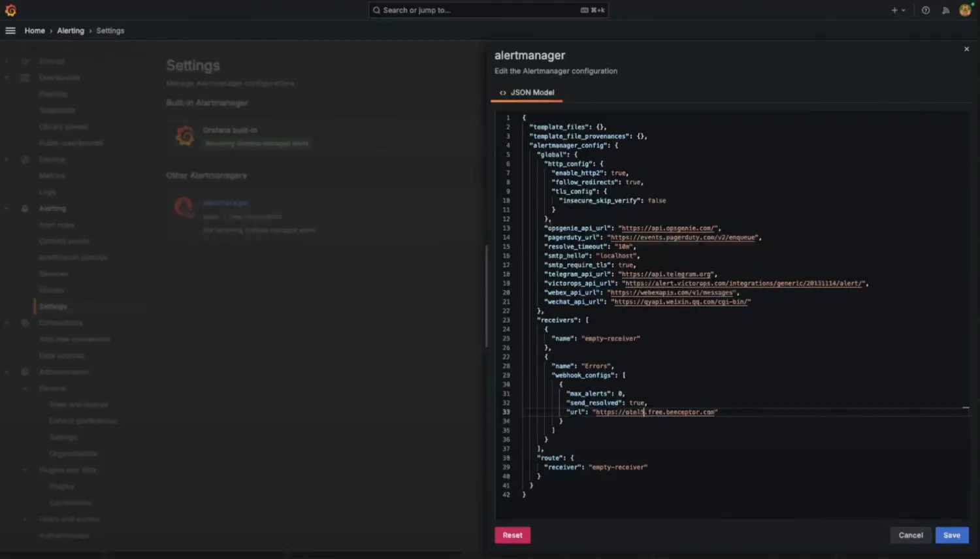Click "receiver": "empty-receiver" on line 39
This screenshot has width=980, height=559.
(x=596, y=467)
